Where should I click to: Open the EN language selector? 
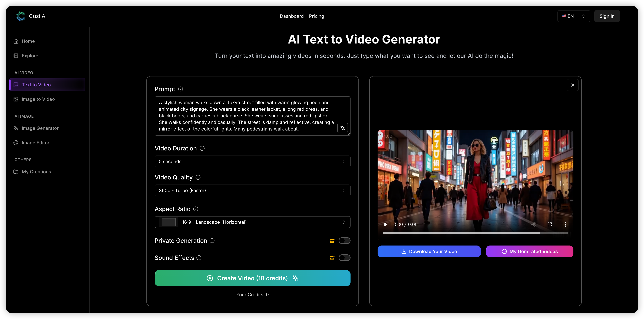(573, 16)
